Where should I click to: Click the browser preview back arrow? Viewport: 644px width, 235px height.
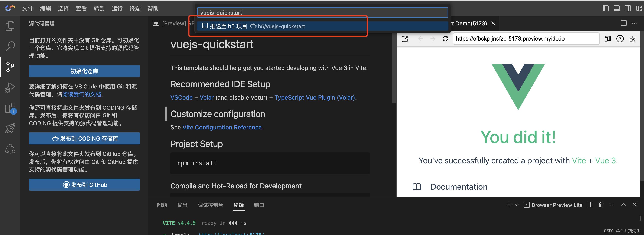[x=420, y=39]
